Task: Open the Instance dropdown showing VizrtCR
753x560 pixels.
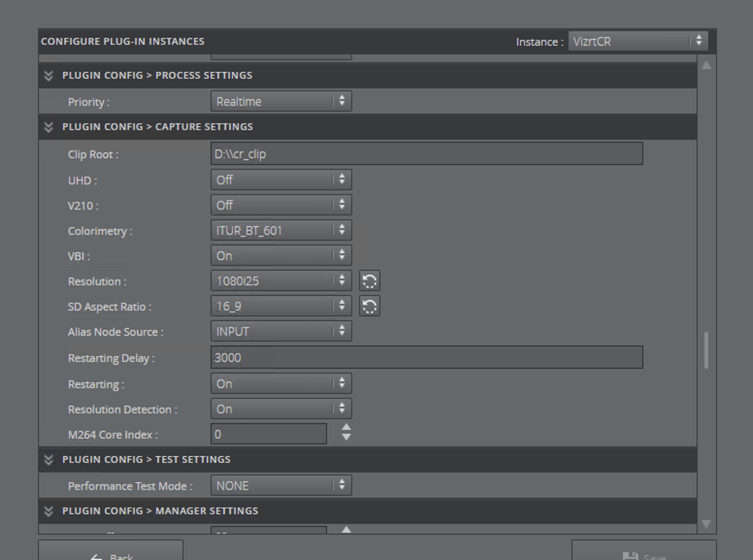Action: 638,41
